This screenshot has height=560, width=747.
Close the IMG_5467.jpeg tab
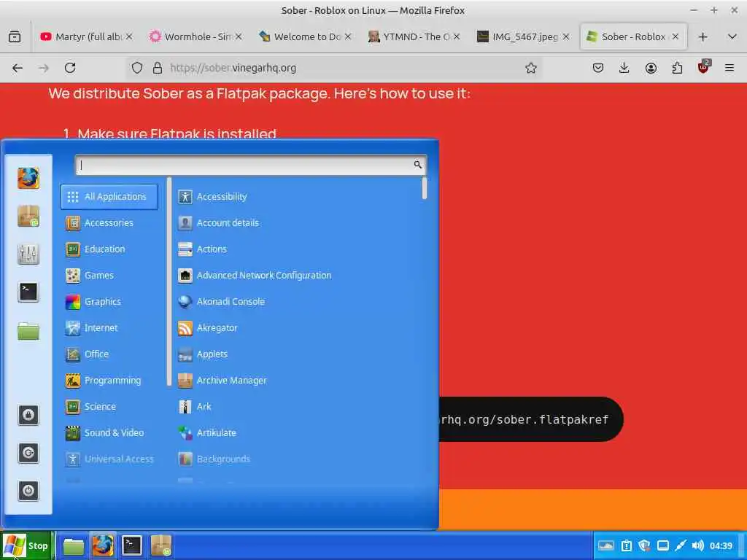click(x=566, y=36)
